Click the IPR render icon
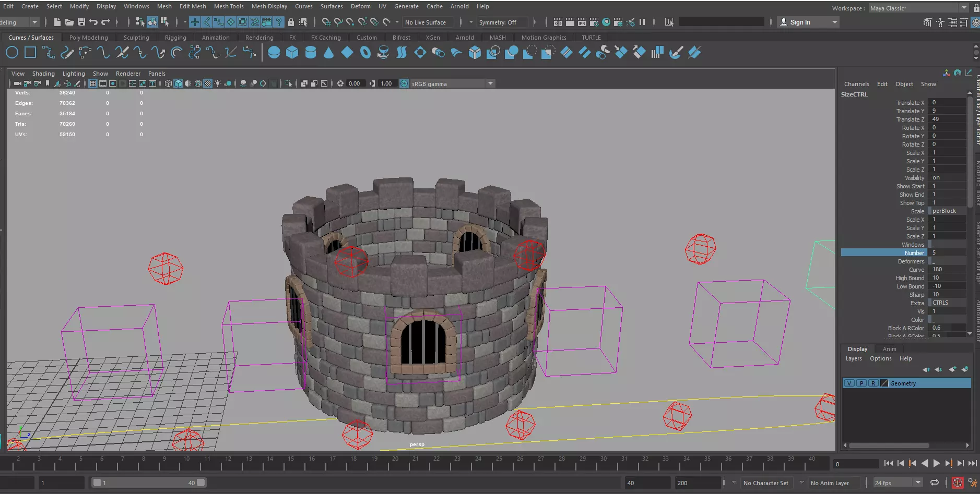This screenshot has height=494, width=980. [582, 22]
